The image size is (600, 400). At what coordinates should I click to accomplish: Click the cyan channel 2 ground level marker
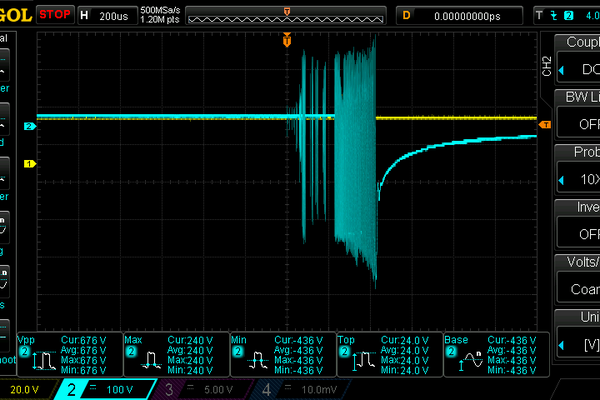[30, 126]
